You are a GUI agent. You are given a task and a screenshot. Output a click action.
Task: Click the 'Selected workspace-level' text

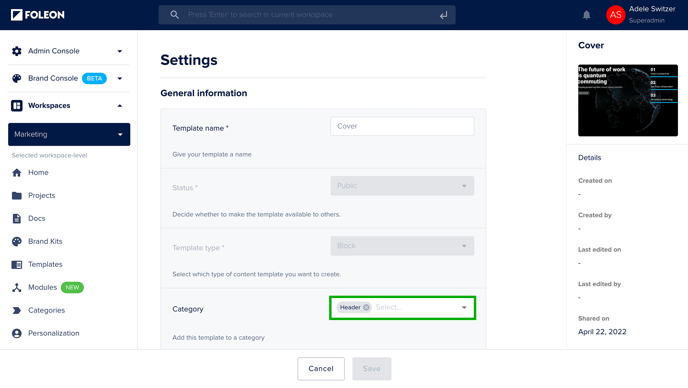point(50,155)
